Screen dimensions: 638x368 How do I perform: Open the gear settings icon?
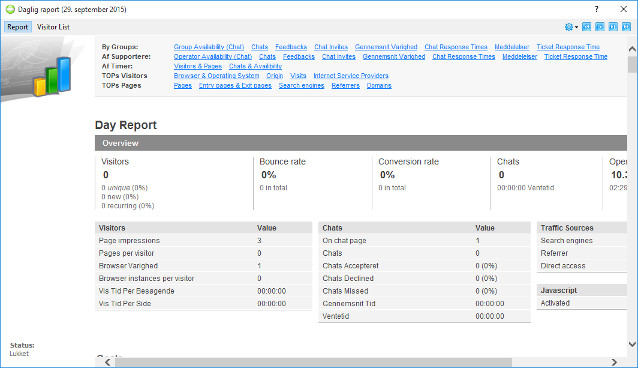coord(569,27)
